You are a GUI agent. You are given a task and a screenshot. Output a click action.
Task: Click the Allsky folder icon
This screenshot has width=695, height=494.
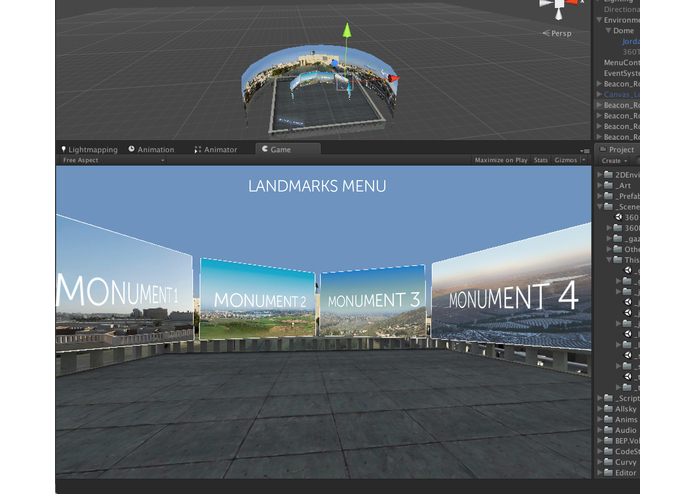(x=608, y=408)
